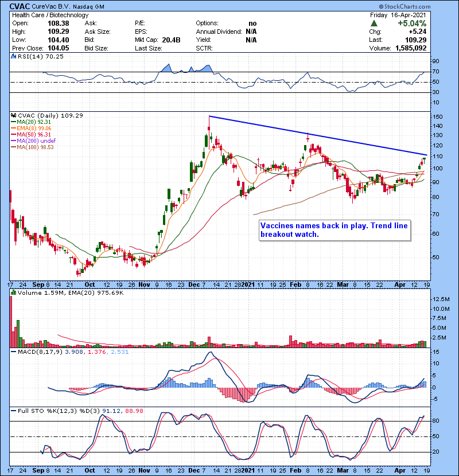Click the Low value 104.40
Image resolution: width=459 pixels, height=476 pixels.
tap(59, 40)
